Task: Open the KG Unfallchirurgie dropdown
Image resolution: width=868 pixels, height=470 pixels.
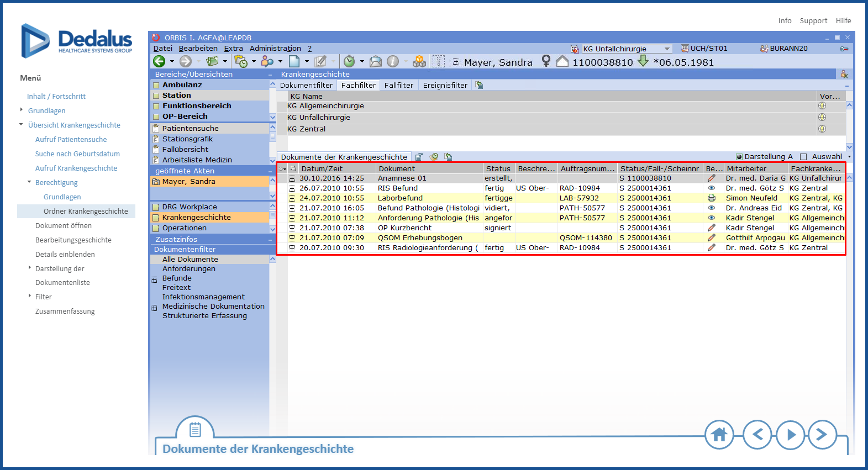Action: 667,49
